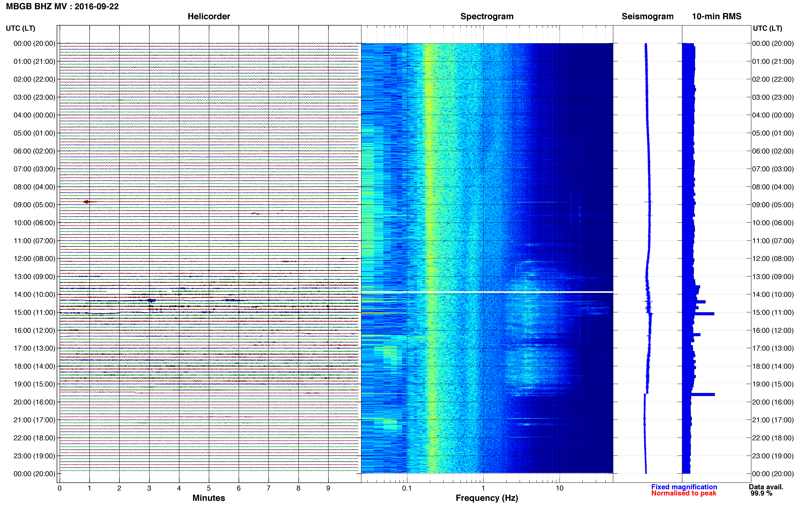The height and width of the screenshot is (508, 812).
Task: Click the left-axis time label 14:00 (10:00)
Action: (34, 295)
